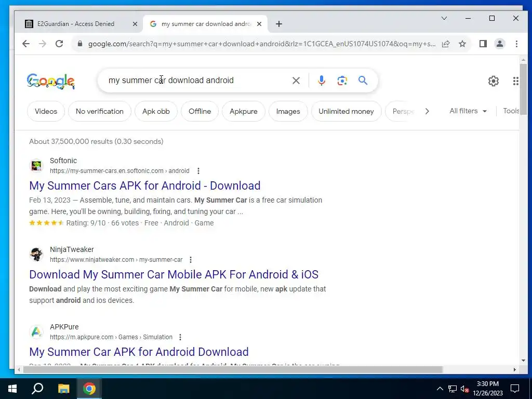
Task: Open the Windows notification center
Action: pos(515,389)
